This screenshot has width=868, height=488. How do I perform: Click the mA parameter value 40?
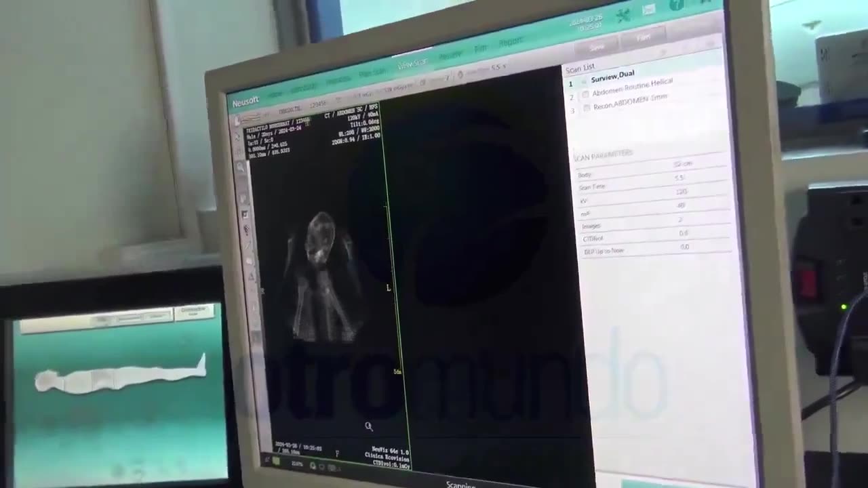[681, 205]
